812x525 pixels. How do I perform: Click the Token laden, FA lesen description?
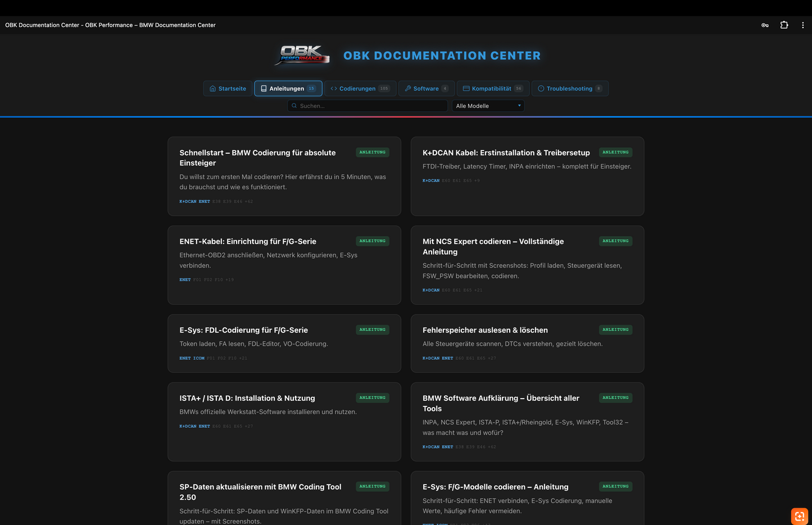pos(253,344)
